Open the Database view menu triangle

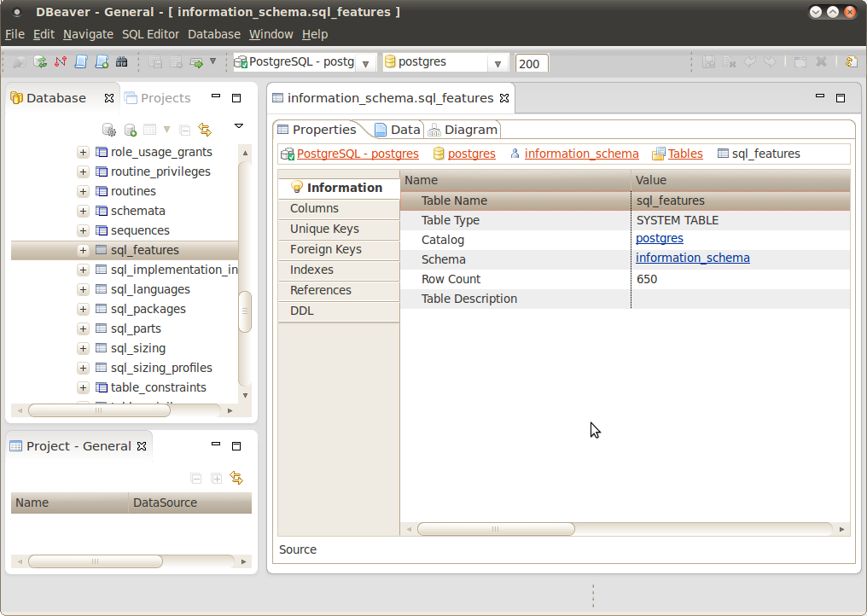click(239, 126)
